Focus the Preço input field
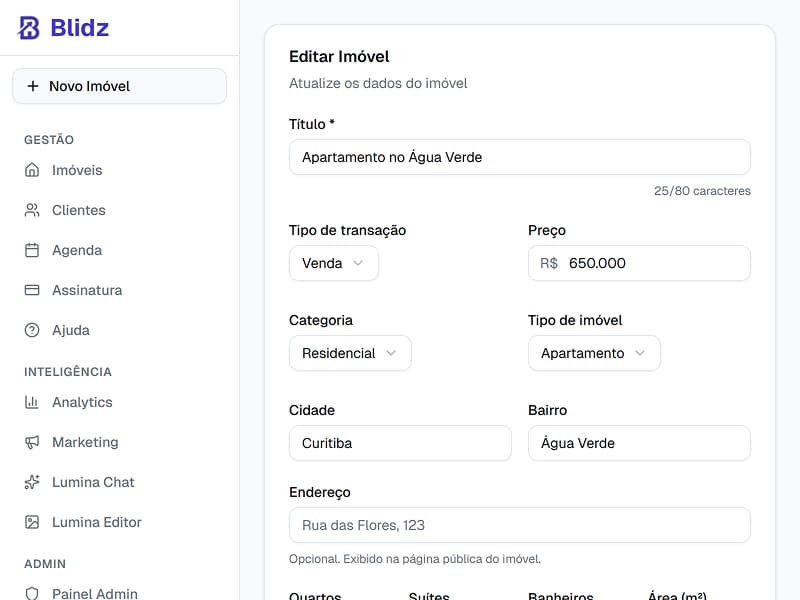This screenshot has height=600, width=800. (655, 263)
